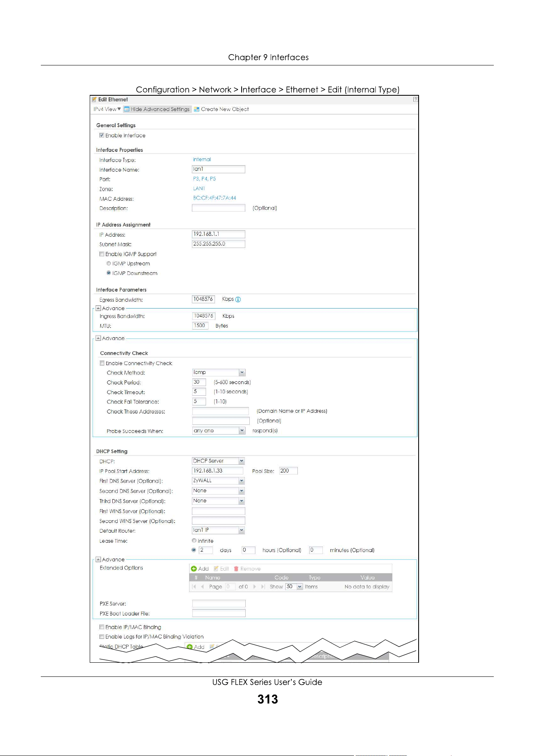
Task: Click the Lease Time hours field
Action: [249, 550]
